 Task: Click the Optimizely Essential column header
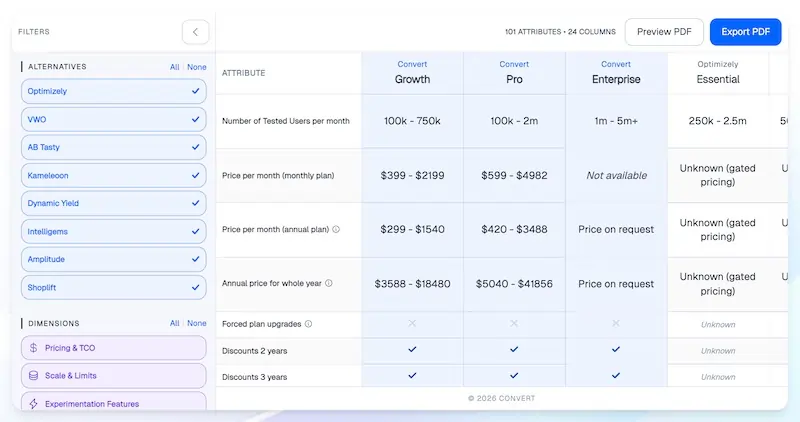coord(718,72)
